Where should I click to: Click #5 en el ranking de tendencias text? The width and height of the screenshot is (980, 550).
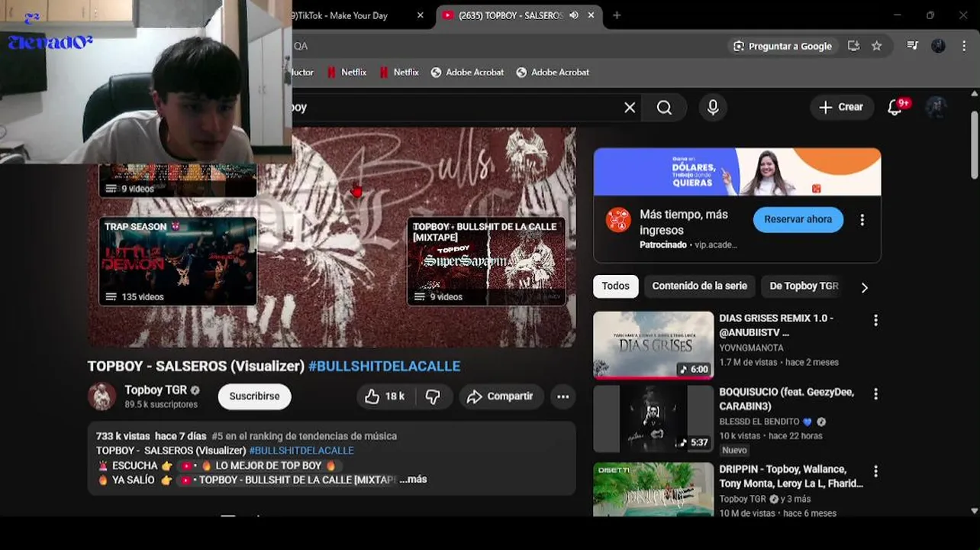pyautogui.click(x=305, y=436)
